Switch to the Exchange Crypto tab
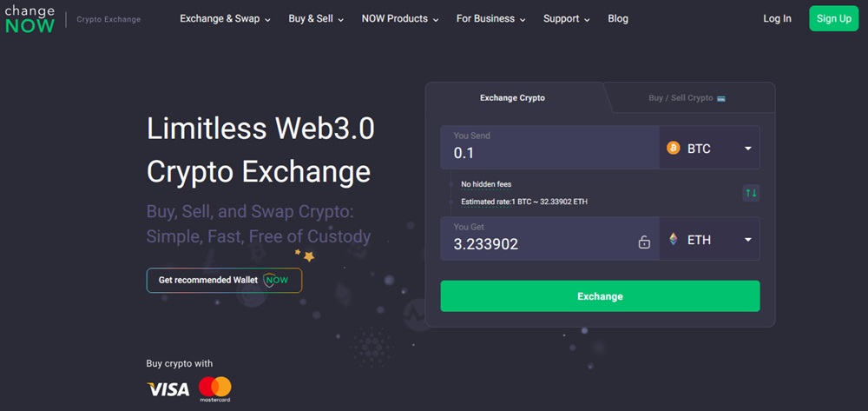Viewport: 868px width, 411px height. pyautogui.click(x=512, y=98)
